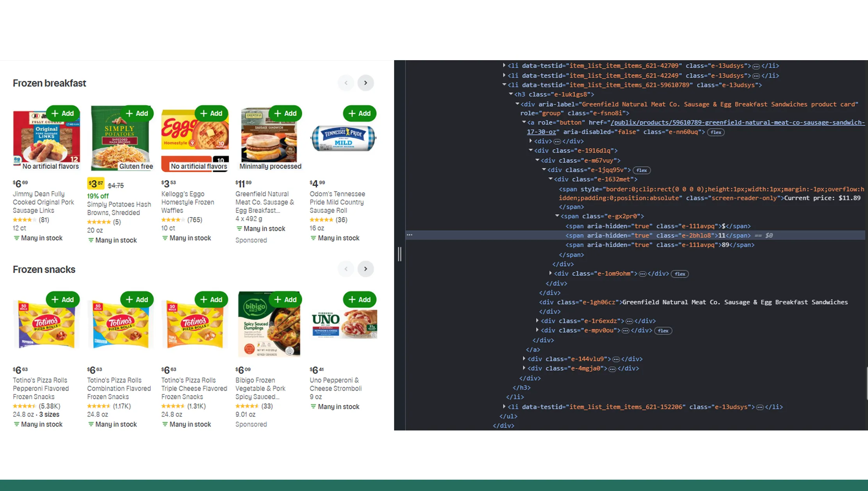This screenshot has width=868, height=491.
Task: Click the greenfield sausage sandwich href link
Action: 737,123
